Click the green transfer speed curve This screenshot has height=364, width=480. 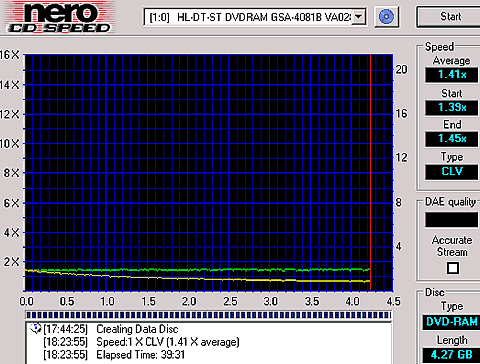(197, 270)
